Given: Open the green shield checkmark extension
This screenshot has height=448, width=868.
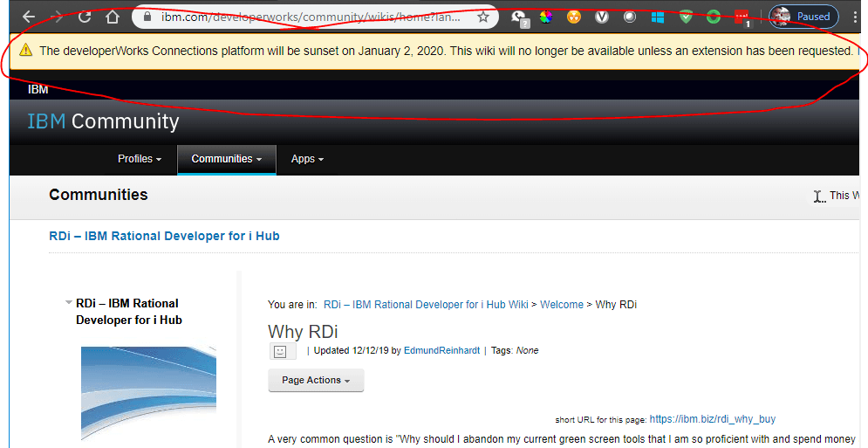Looking at the screenshot, I should tap(686, 17).
